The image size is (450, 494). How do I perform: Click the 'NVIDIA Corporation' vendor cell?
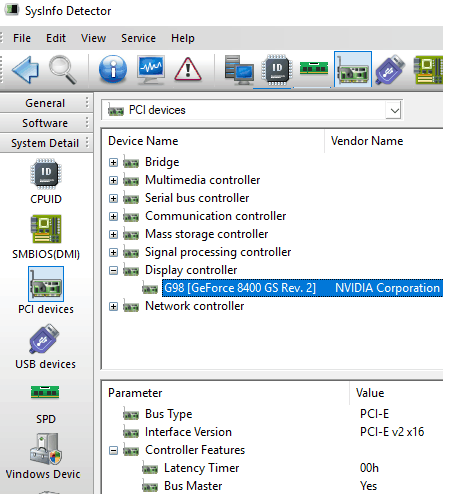387,288
